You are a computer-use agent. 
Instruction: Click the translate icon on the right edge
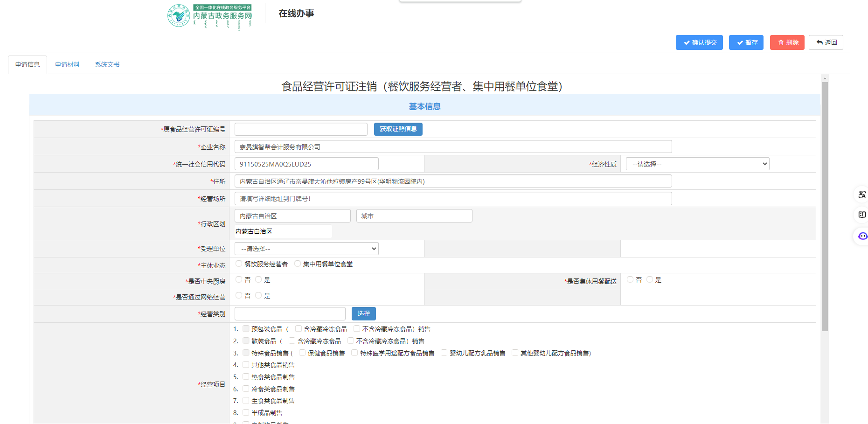click(862, 195)
